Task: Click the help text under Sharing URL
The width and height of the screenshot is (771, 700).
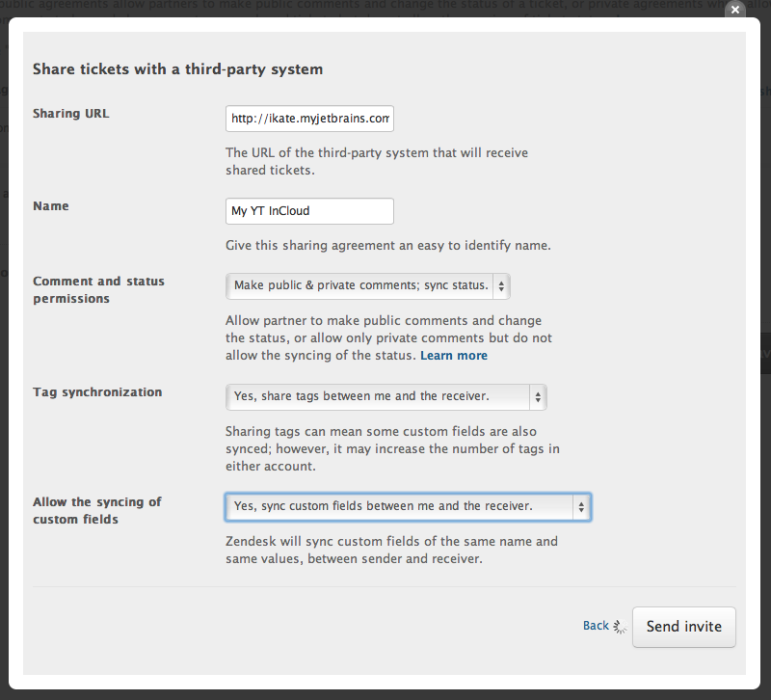Action: [377, 161]
